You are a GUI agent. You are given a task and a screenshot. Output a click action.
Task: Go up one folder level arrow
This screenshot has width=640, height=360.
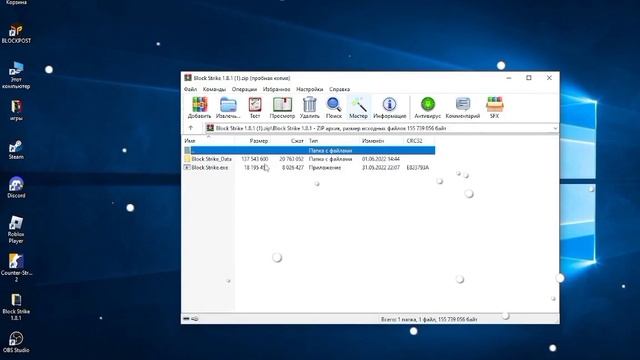(191, 128)
